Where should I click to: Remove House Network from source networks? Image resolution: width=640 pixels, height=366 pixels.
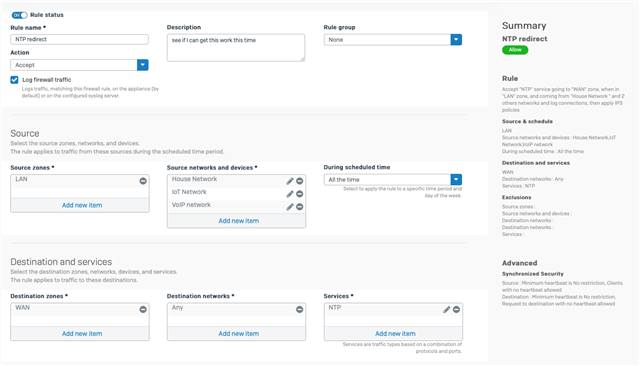tap(300, 181)
